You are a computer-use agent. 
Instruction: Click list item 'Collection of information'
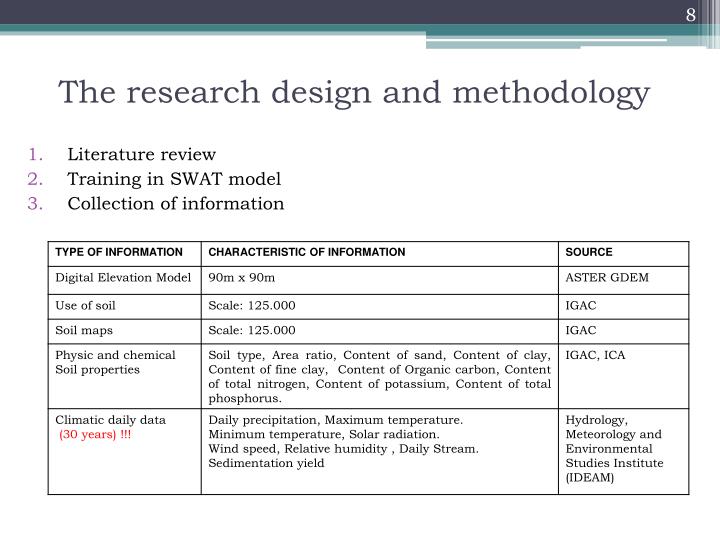pos(176,204)
